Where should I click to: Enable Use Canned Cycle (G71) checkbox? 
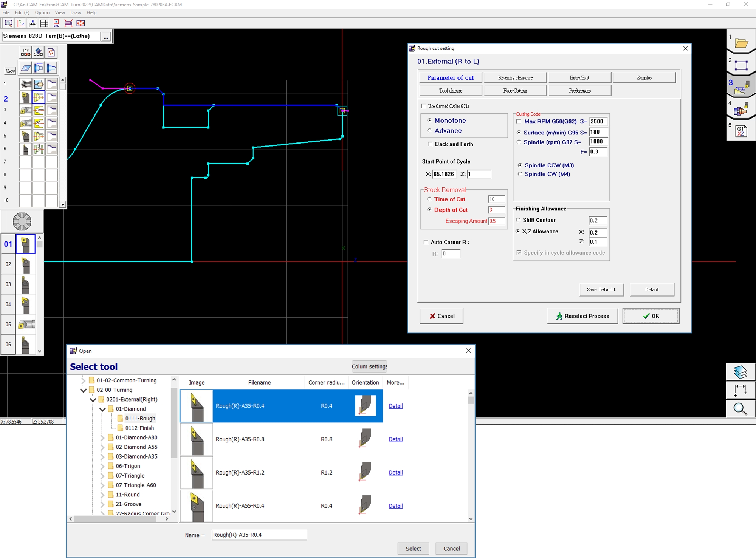[x=424, y=106]
